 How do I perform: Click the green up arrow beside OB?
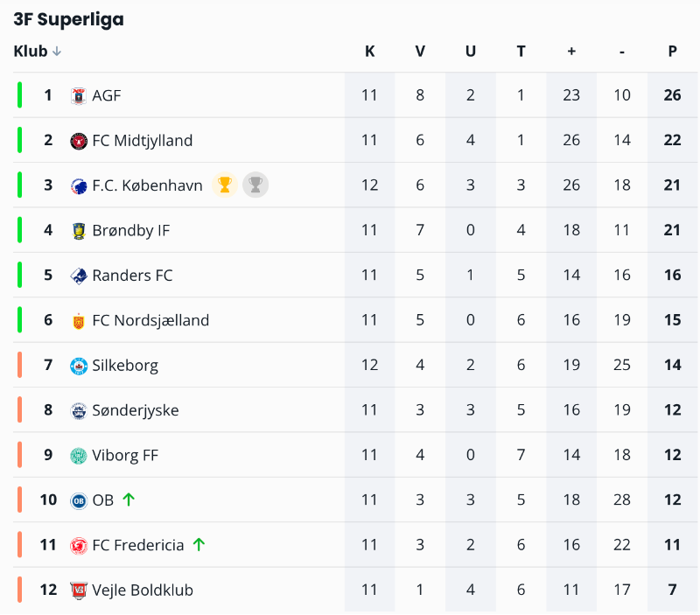(129, 500)
